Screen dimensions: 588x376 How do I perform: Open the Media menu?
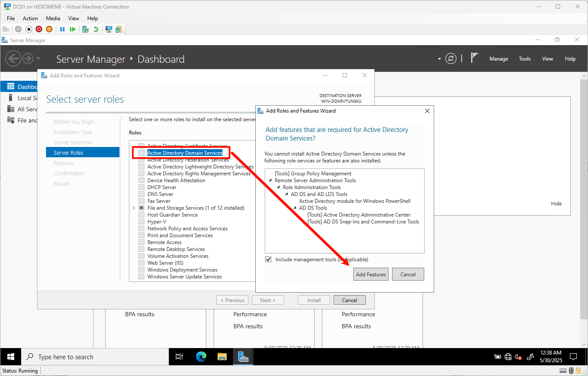53,18
